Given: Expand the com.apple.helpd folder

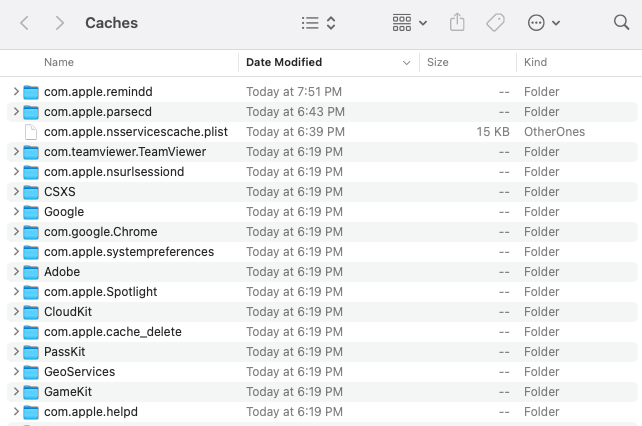Looking at the screenshot, I should tap(16, 412).
